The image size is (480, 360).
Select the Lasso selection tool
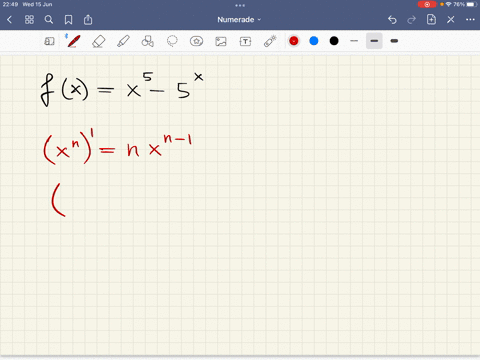[172, 41]
